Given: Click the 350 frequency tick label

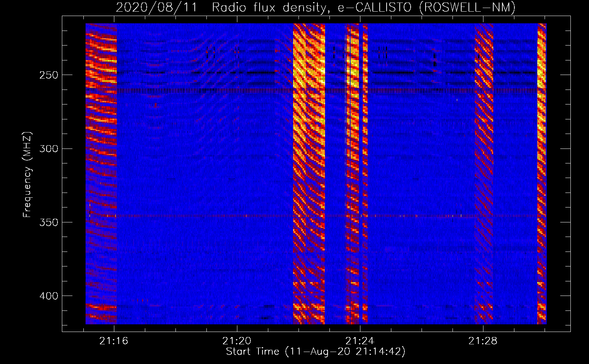Looking at the screenshot, I should [49, 222].
